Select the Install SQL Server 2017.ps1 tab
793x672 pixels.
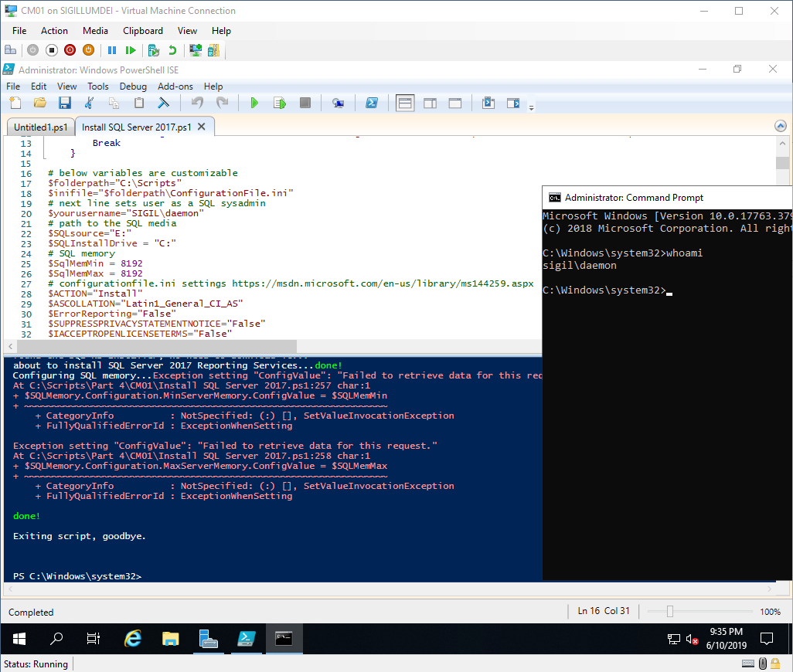coord(137,127)
